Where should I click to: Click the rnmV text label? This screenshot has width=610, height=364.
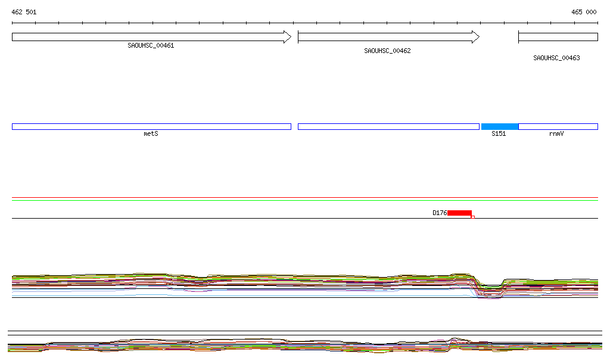pos(556,134)
